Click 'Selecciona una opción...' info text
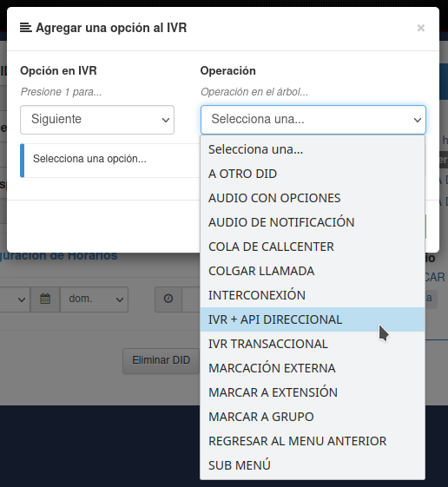448x487 pixels. pyautogui.click(x=89, y=159)
